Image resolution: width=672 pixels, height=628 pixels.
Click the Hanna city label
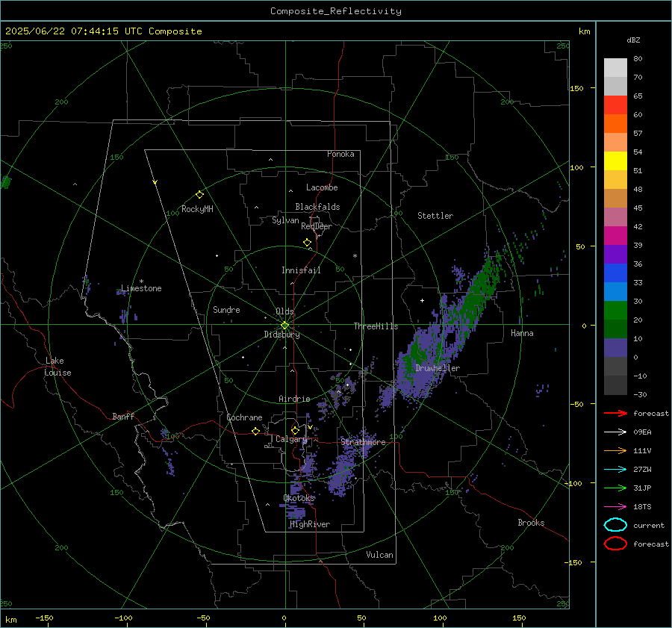tap(522, 333)
